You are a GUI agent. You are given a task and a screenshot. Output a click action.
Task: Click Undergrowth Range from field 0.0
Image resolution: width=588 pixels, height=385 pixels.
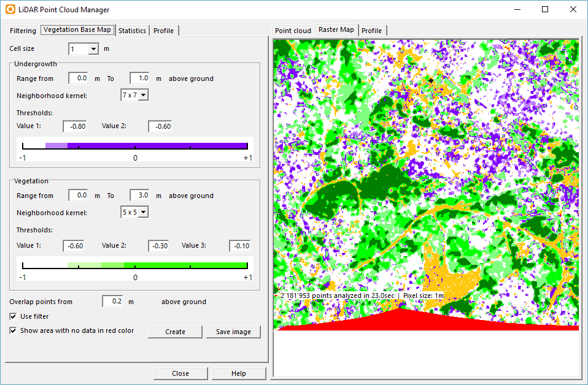coord(78,78)
